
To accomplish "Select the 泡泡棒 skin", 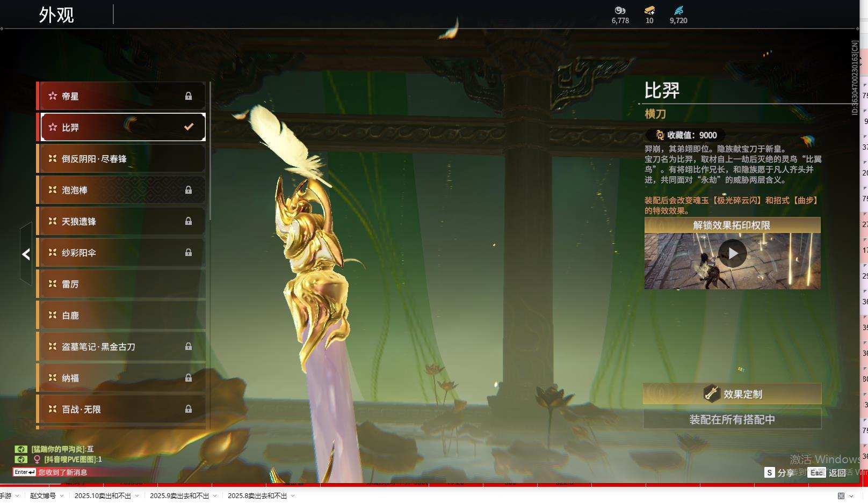I will click(x=121, y=190).
